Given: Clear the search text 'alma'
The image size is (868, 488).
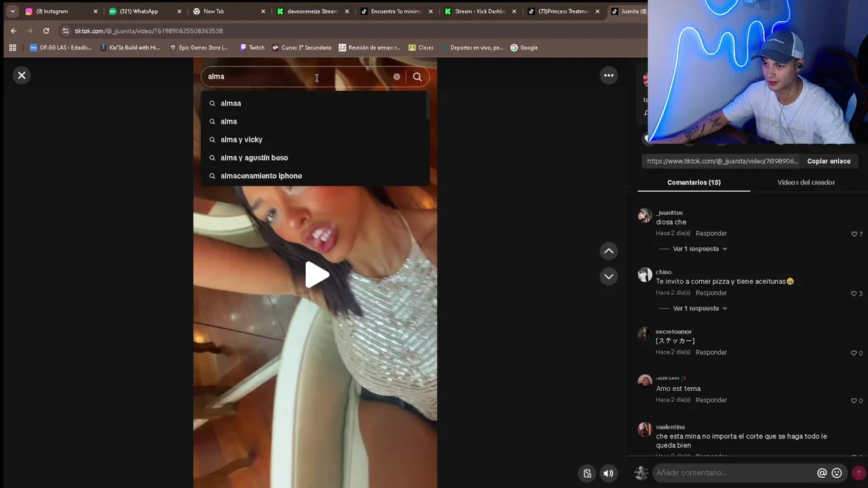Looking at the screenshot, I should [397, 77].
